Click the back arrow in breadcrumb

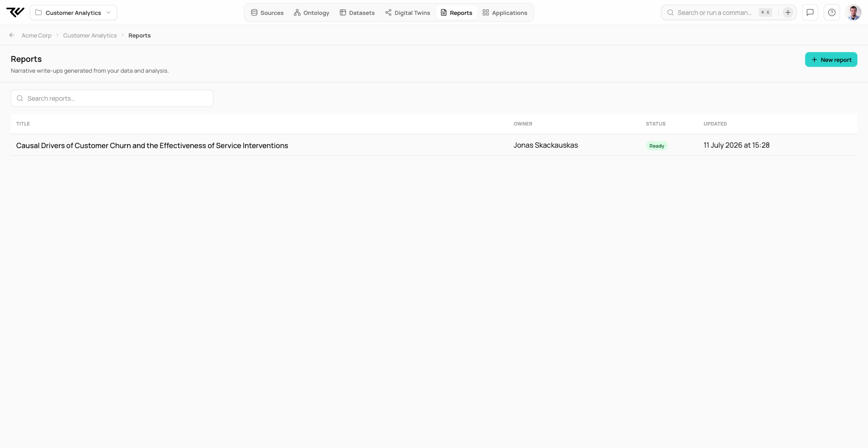point(12,35)
